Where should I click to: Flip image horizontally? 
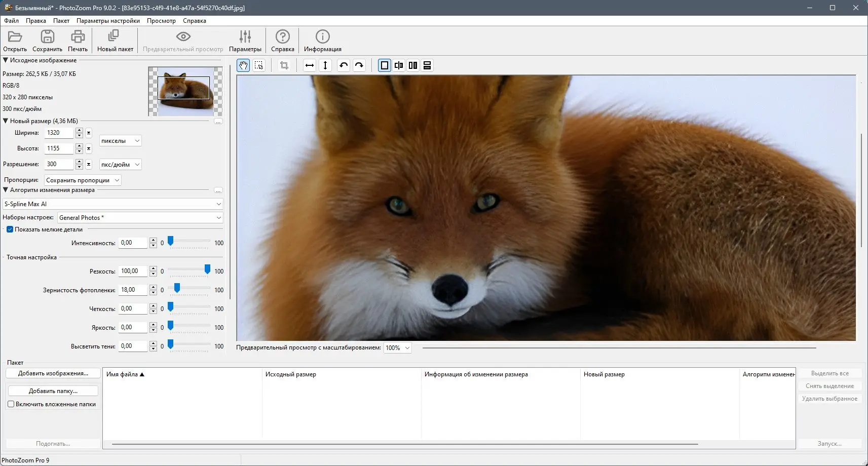pos(310,65)
